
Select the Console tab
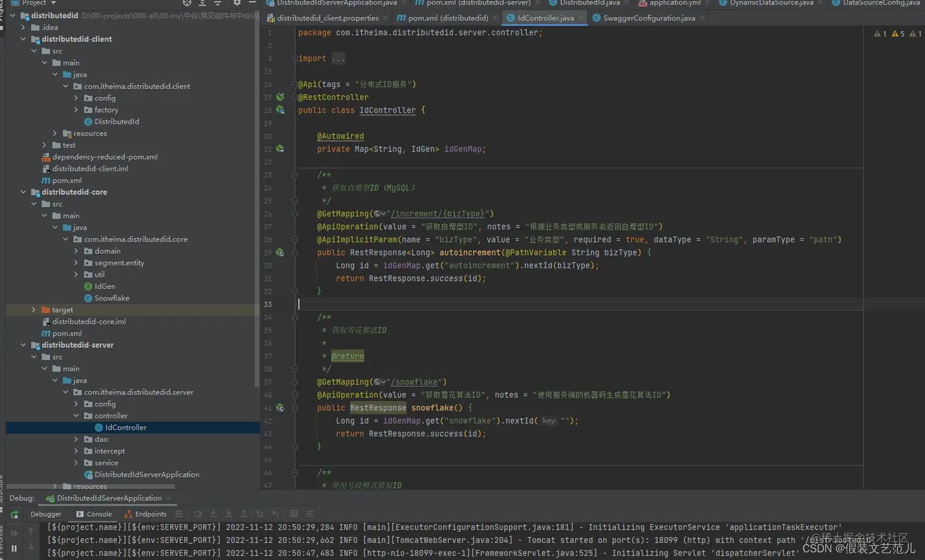coord(94,514)
